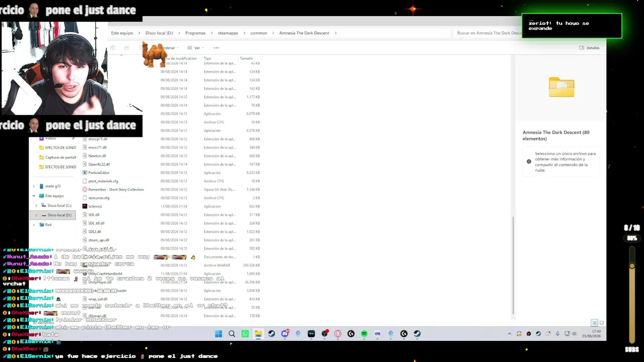Sort by the Tipo column header
Image resolution: width=644 pixels, height=362 pixels.
tap(207, 59)
